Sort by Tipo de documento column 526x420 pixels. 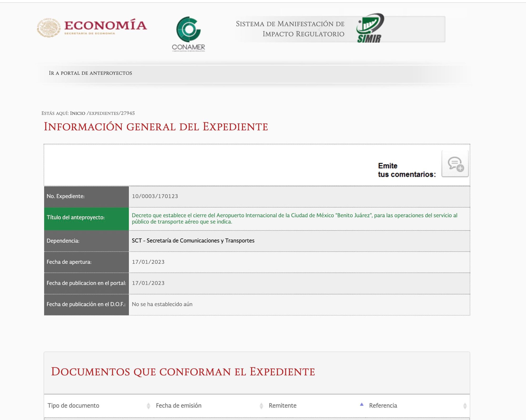click(99, 406)
